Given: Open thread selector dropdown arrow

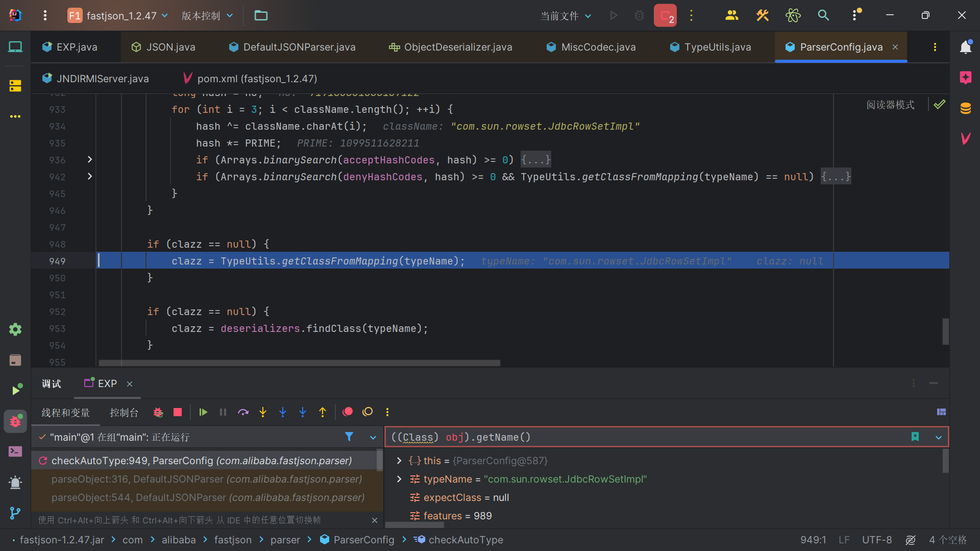Looking at the screenshot, I should tap(373, 438).
